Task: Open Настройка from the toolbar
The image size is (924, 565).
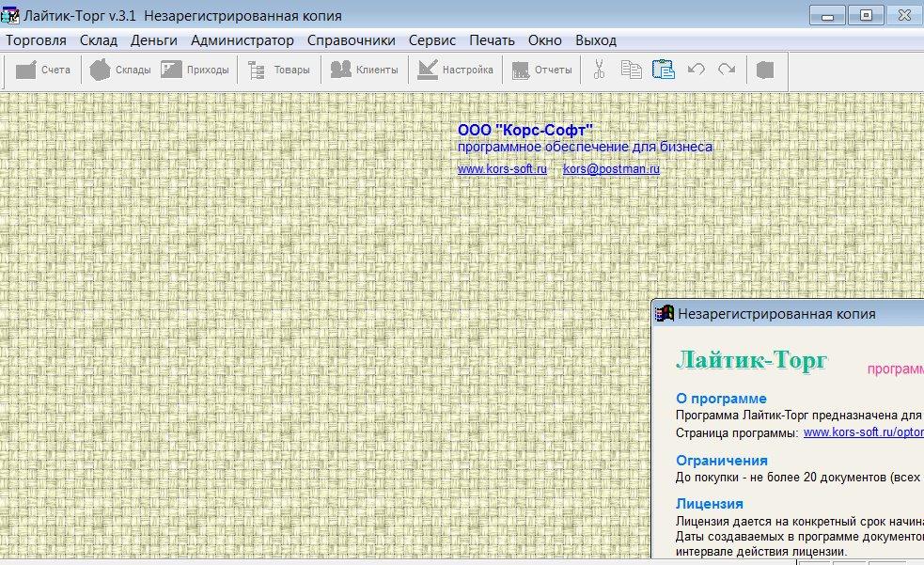Action: (455, 71)
